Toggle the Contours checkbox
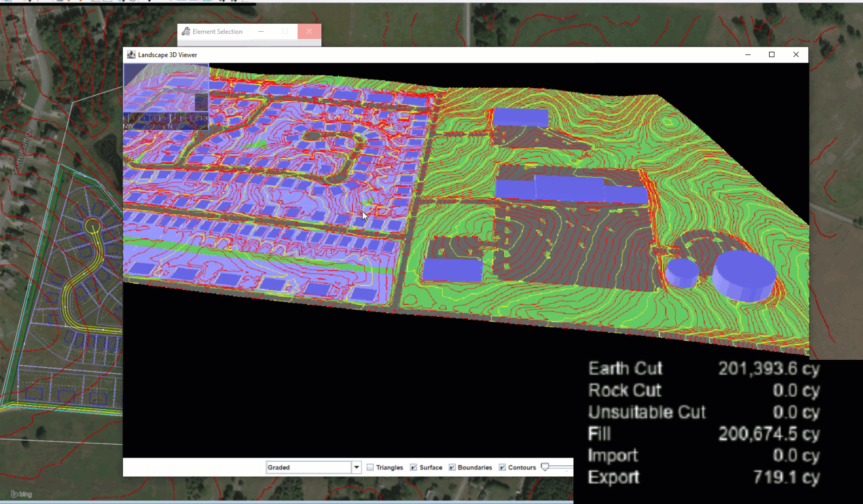 pos(502,467)
